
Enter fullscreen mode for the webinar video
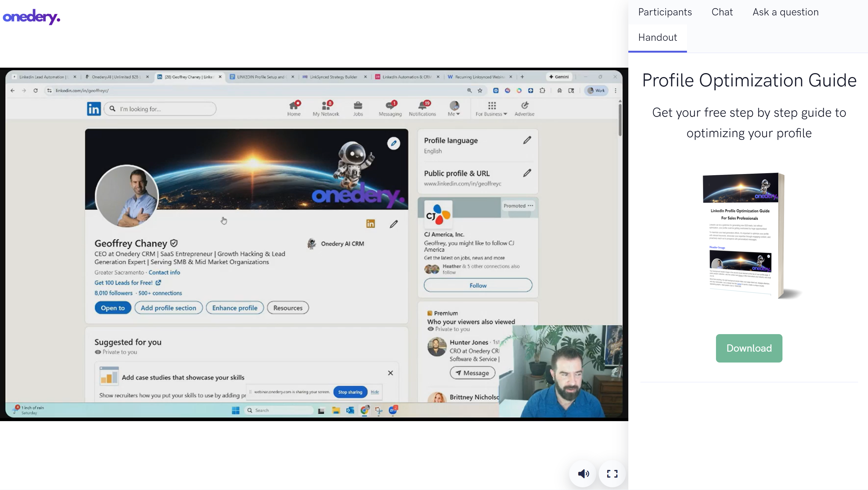coord(612,474)
